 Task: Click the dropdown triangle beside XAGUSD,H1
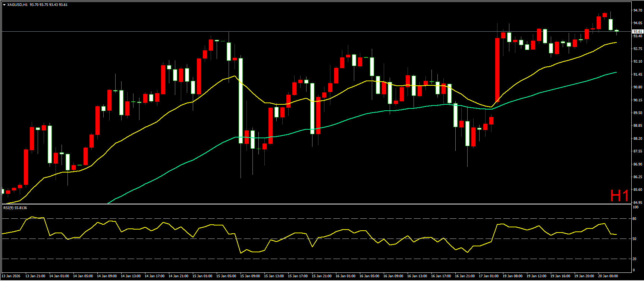click(x=4, y=5)
